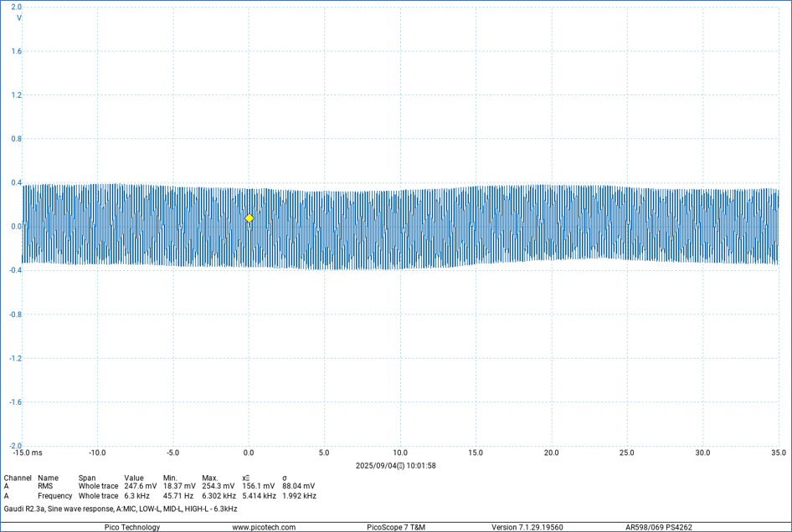This screenshot has width=792, height=532.
Task: Open the www.picotech.com link
Action: pos(264,527)
